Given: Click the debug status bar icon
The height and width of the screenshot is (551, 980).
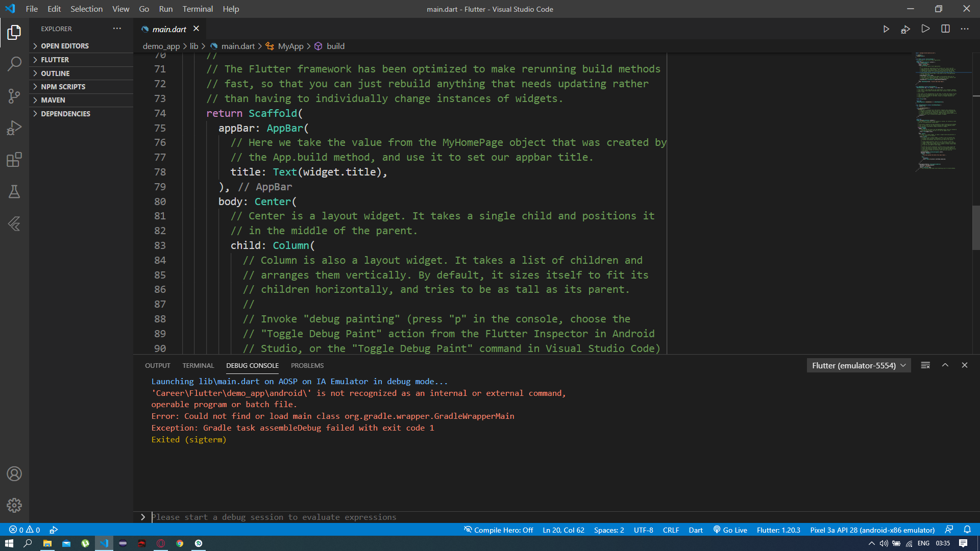Looking at the screenshot, I should click(x=54, y=530).
